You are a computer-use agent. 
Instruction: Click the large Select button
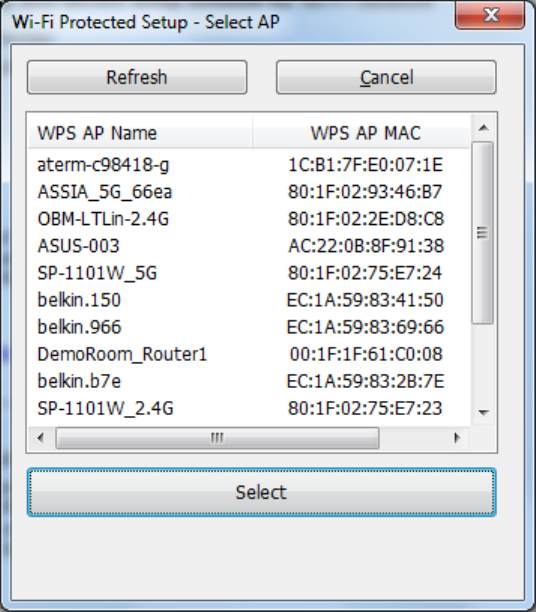(262, 492)
